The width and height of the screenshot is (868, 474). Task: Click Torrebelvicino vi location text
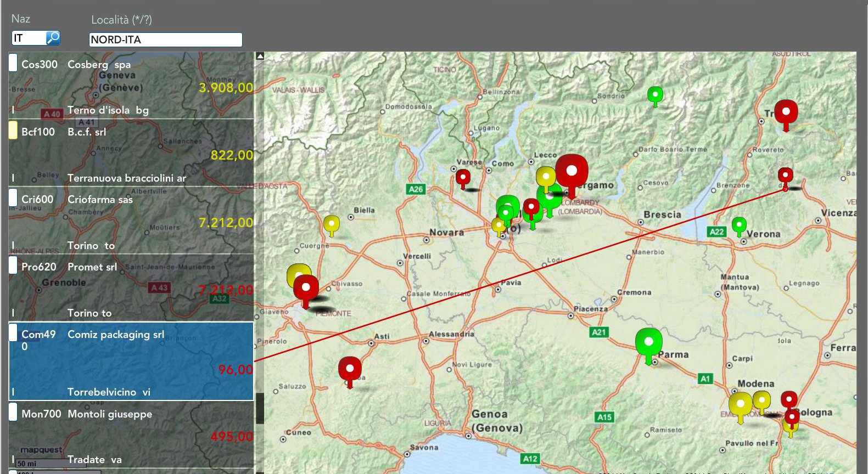pos(109,392)
